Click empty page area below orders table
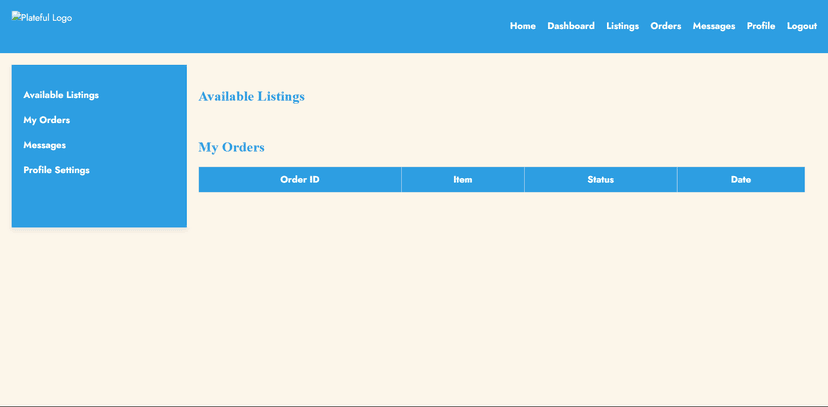This screenshot has height=407, width=828. (x=500, y=290)
